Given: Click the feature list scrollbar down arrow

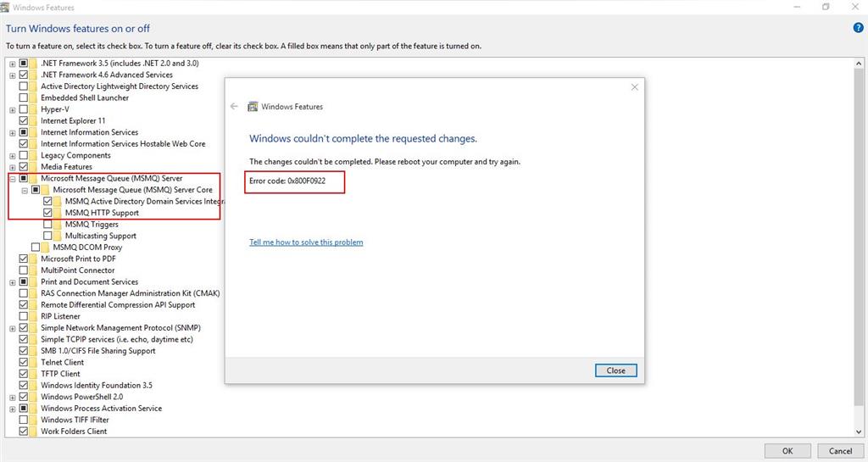Looking at the screenshot, I should [858, 431].
